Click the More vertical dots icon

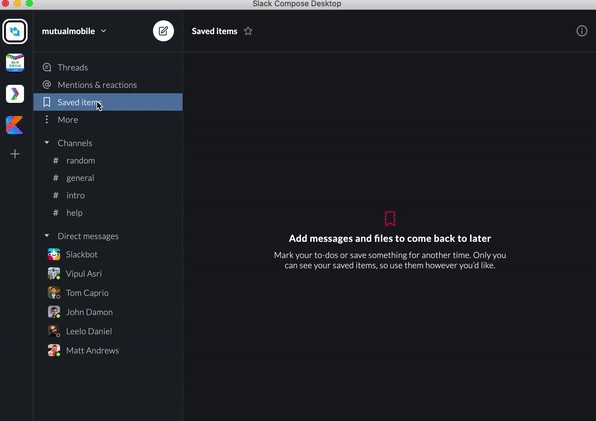[x=47, y=120]
